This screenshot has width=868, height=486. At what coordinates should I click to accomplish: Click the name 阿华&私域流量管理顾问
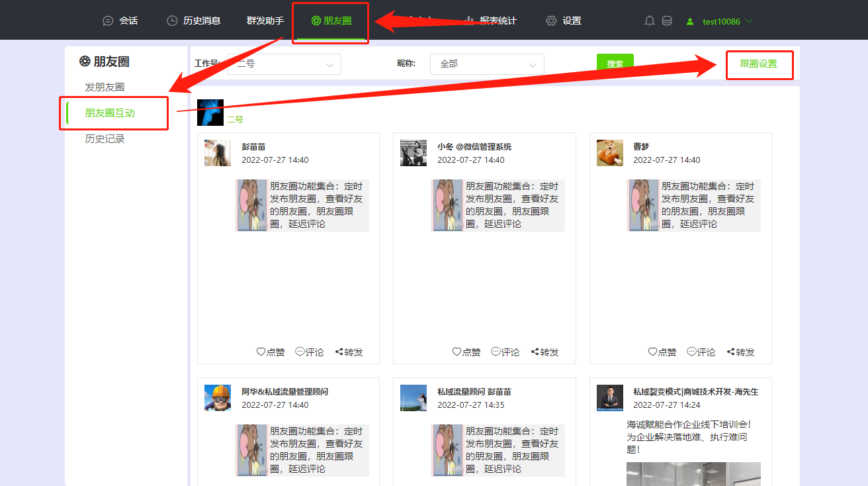tap(284, 392)
